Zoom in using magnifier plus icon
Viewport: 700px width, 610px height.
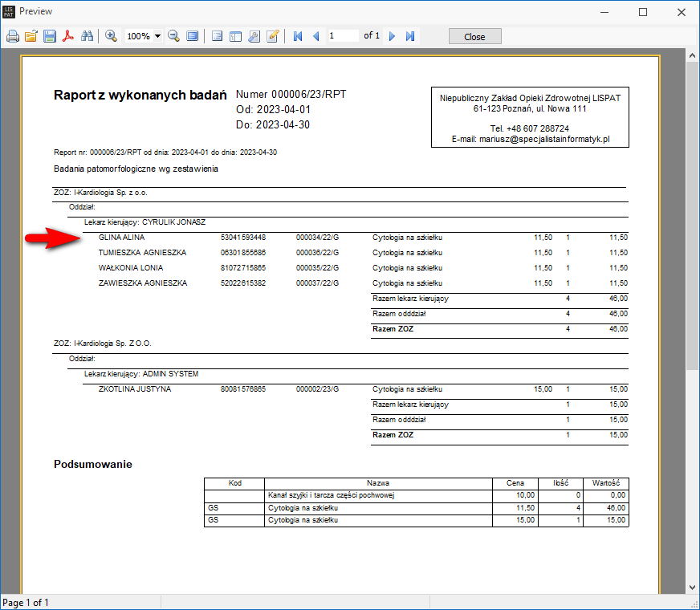point(111,36)
